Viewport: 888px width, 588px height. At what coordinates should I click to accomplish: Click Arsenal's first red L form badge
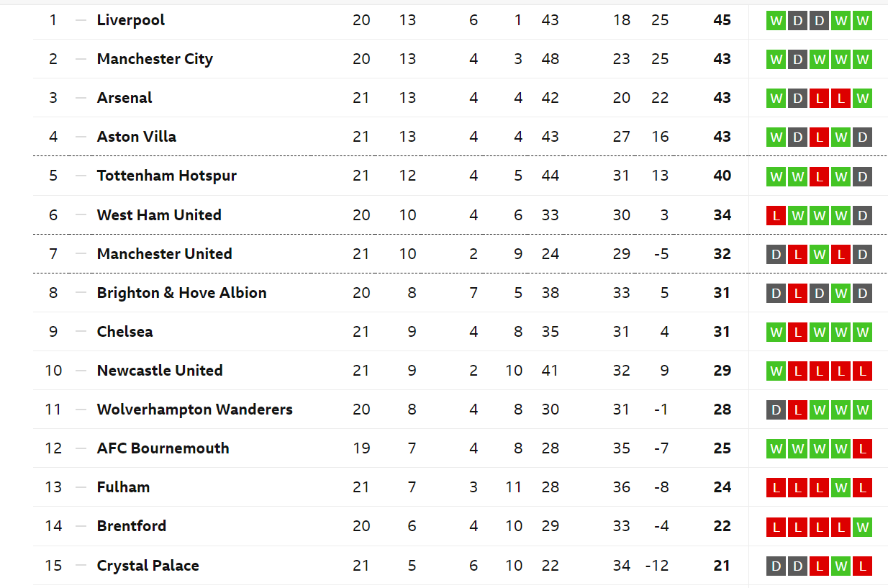click(x=819, y=99)
